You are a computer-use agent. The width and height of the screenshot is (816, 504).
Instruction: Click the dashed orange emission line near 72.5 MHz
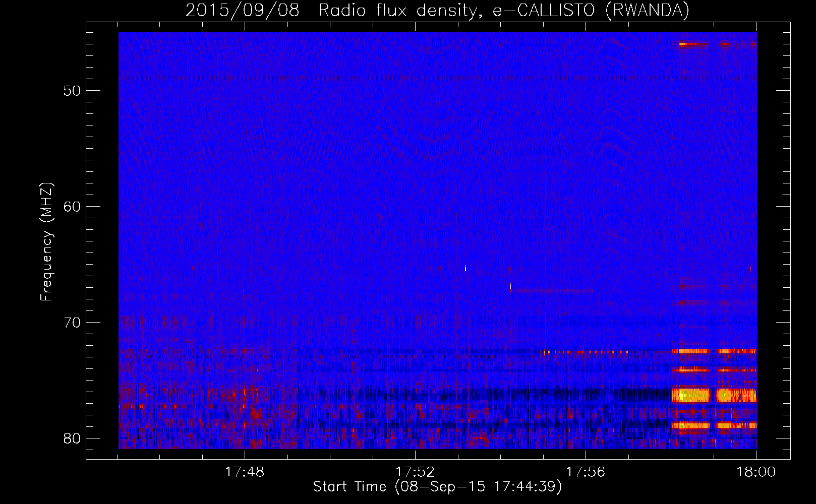pyautogui.click(x=584, y=352)
